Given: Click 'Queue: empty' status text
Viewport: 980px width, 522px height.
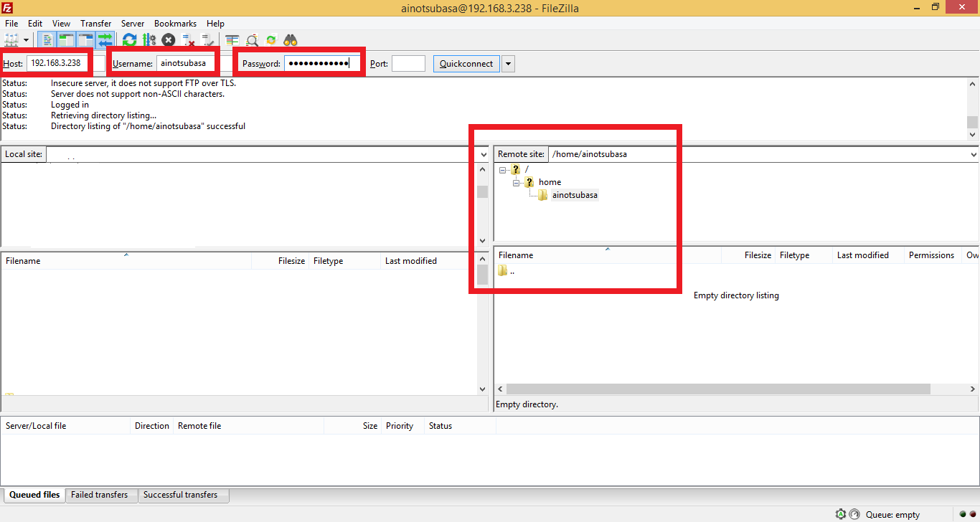Looking at the screenshot, I should coord(892,515).
